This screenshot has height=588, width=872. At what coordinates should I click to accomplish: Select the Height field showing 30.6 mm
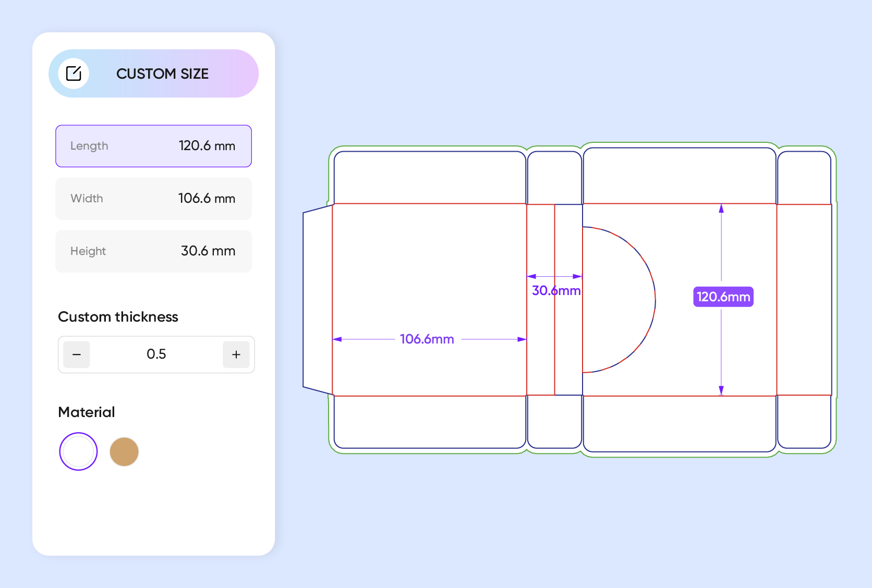pyautogui.click(x=153, y=251)
